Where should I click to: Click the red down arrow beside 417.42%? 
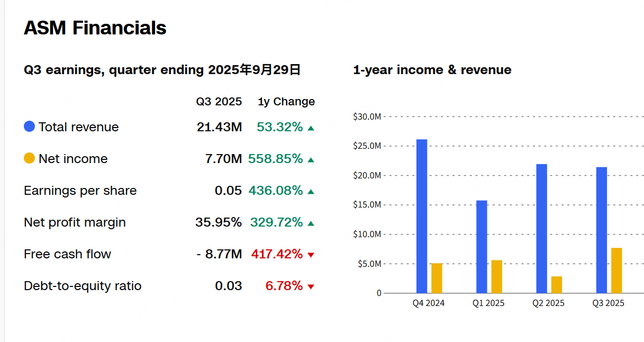311,255
